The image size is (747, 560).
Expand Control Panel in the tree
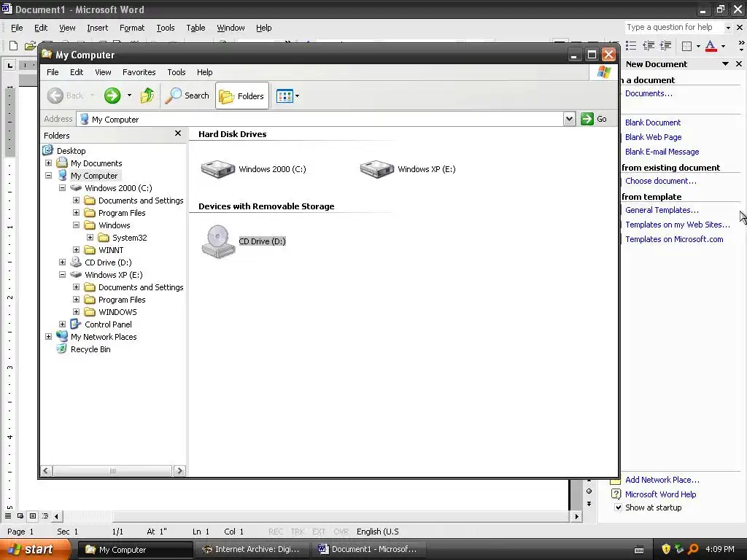(x=63, y=324)
